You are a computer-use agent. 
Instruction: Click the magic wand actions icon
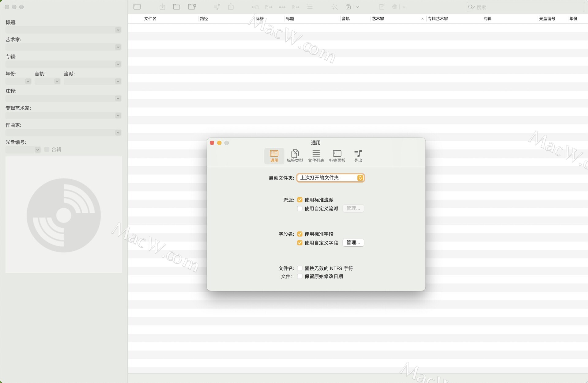[334, 7]
